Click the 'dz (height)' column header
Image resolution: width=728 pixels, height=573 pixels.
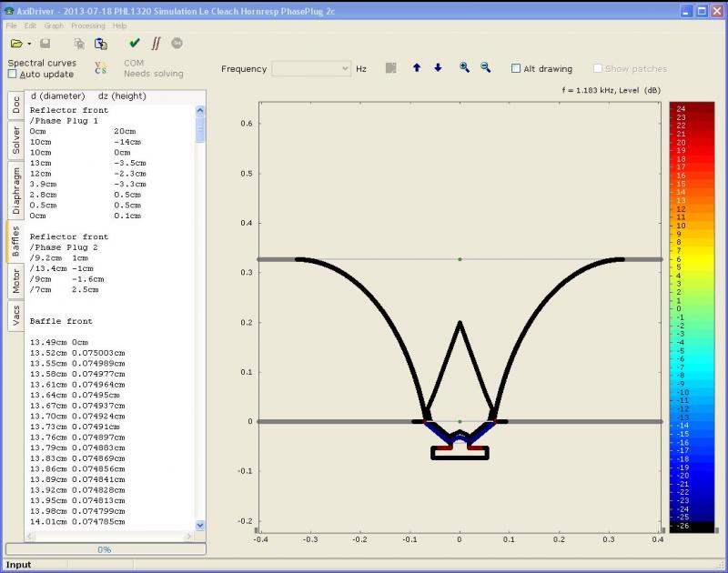(122, 95)
